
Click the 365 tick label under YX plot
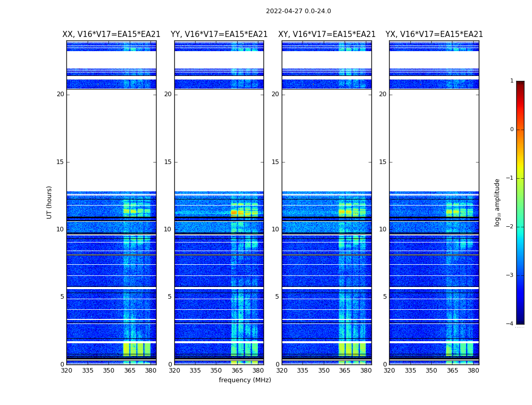pyautogui.click(x=452, y=371)
